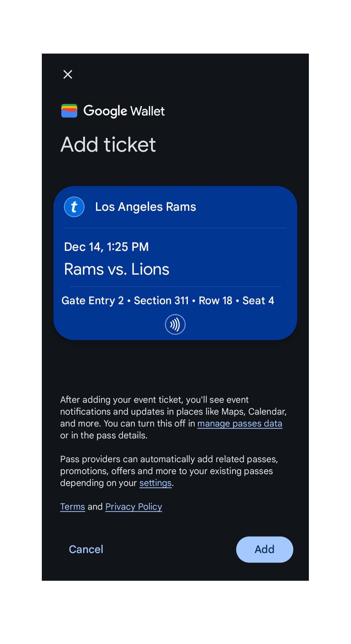Click the "Pass providers" notice paragraph

pyautogui.click(x=169, y=471)
